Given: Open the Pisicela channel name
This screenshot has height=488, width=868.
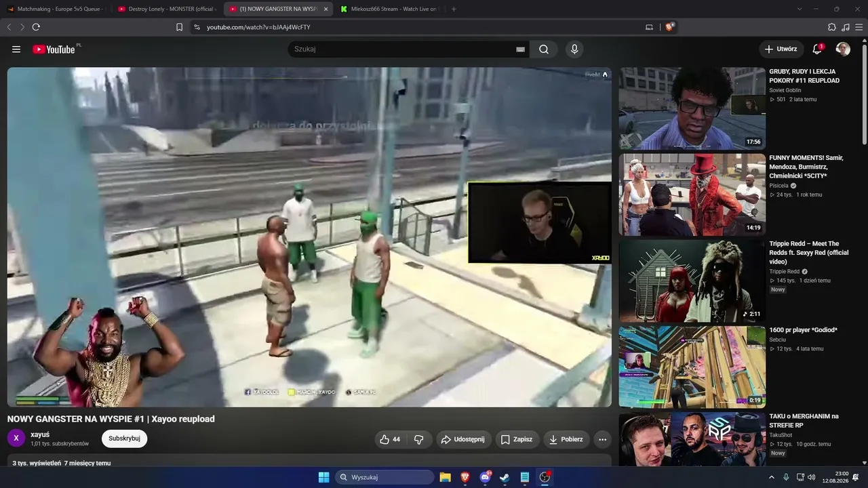Looking at the screenshot, I should (778, 186).
